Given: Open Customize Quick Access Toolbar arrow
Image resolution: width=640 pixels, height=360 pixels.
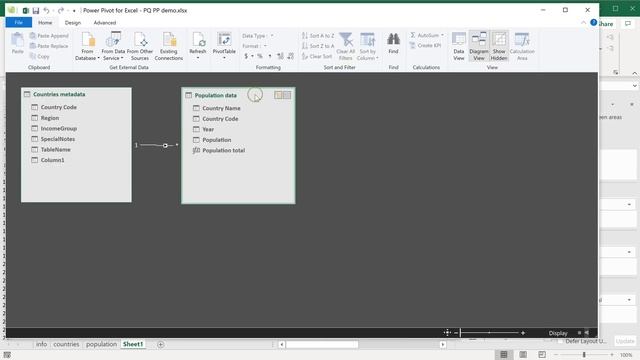Looking at the screenshot, I should (x=74, y=11).
